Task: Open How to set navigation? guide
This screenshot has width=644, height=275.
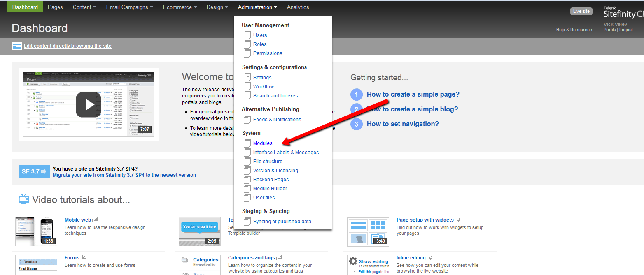Action: (403, 124)
